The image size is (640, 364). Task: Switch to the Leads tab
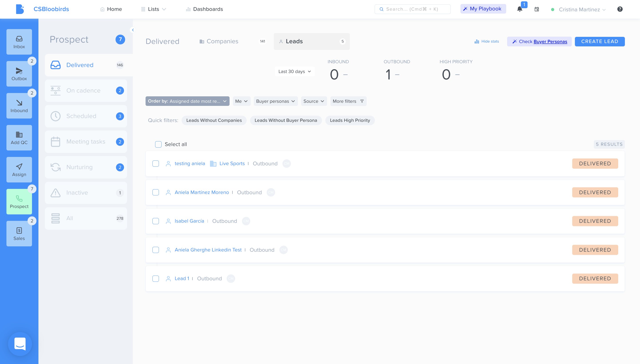[312, 42]
